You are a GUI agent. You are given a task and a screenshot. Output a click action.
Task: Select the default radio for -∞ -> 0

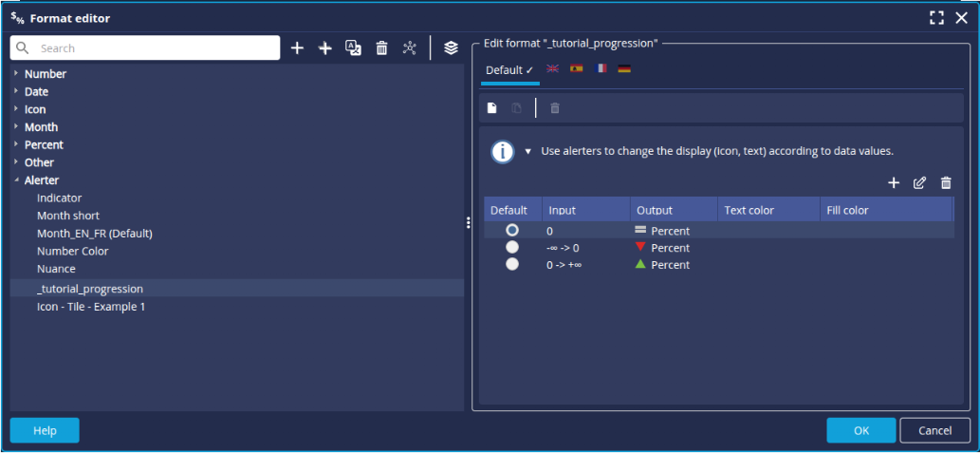512,247
